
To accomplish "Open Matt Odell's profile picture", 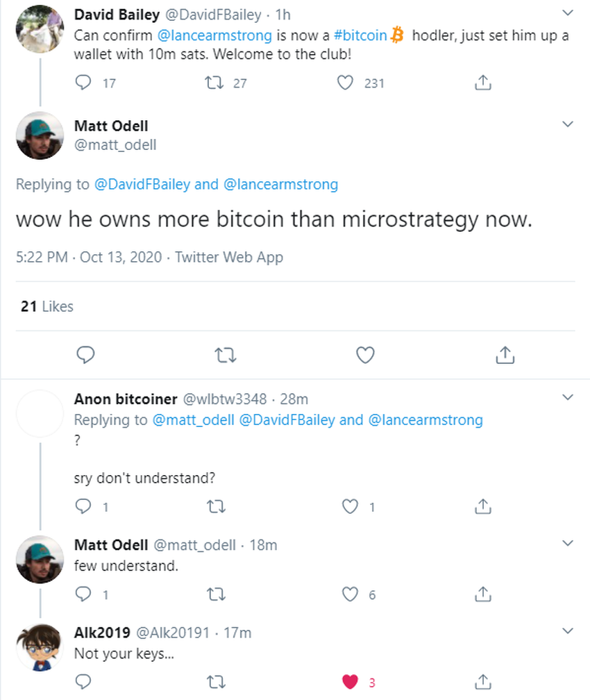I will [x=39, y=135].
